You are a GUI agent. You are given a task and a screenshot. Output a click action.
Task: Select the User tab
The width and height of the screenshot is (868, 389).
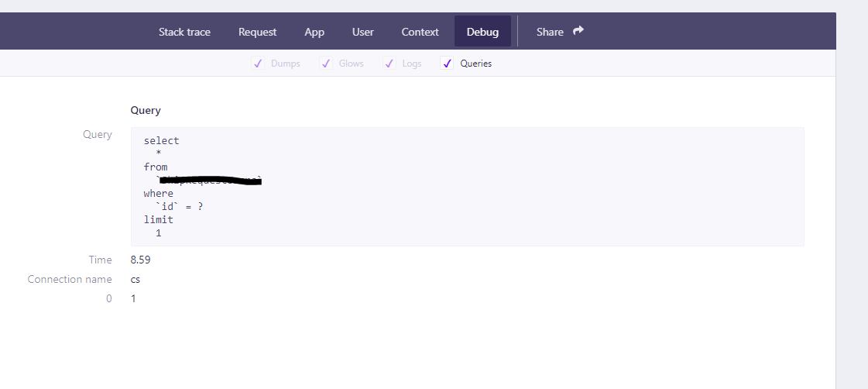click(x=362, y=32)
